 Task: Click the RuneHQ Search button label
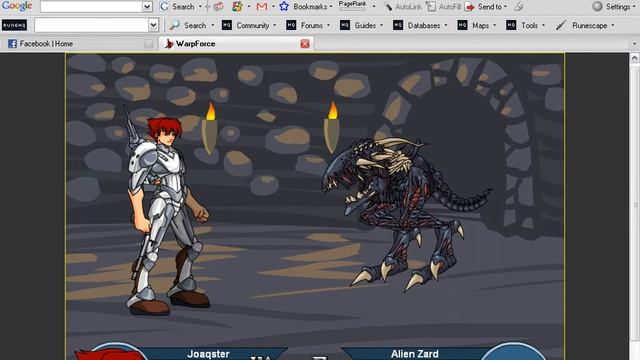coord(195,25)
